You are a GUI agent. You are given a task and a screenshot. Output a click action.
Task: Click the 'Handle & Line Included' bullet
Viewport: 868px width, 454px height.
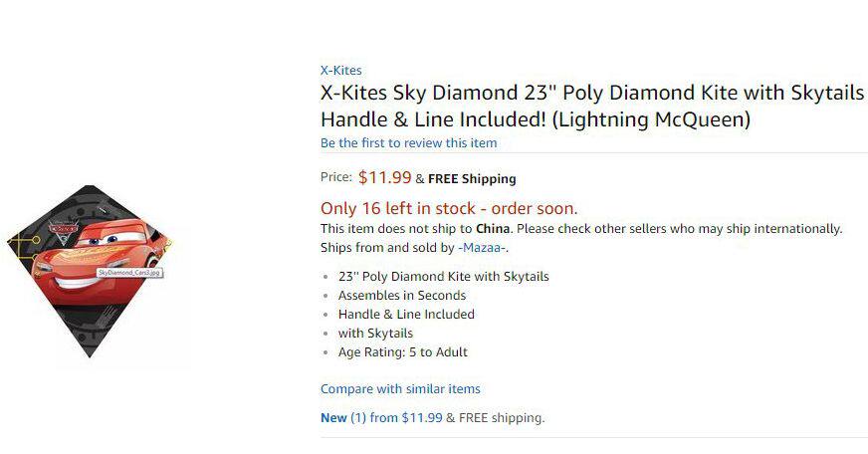pyautogui.click(x=406, y=315)
